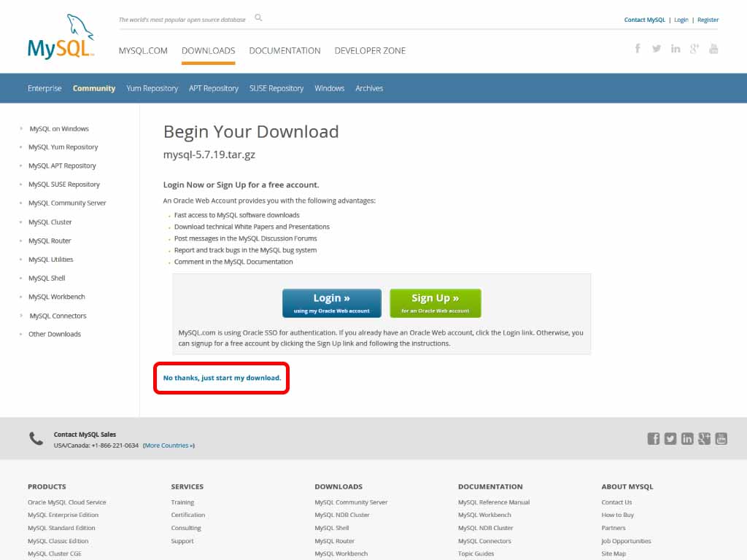747x560 pixels.
Task: Open Support footer link
Action: point(182,541)
